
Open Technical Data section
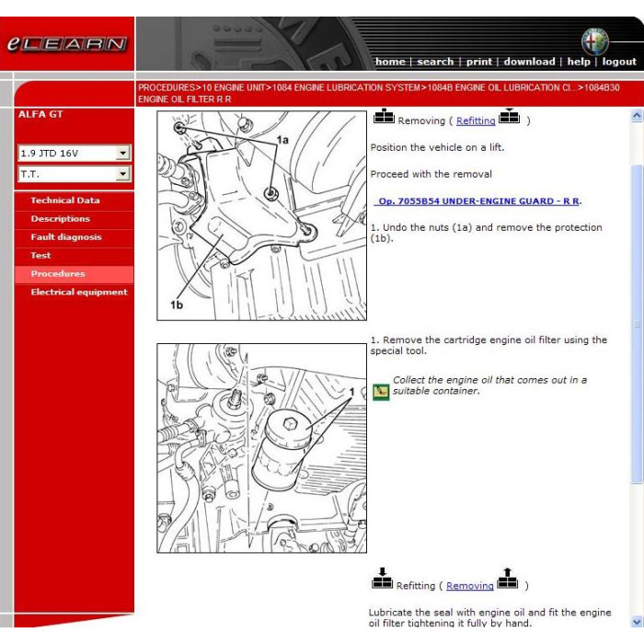pos(65,201)
